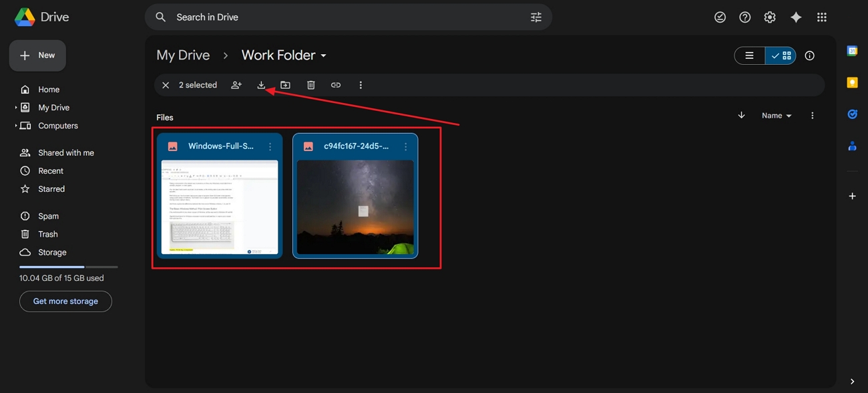
Task: Open the options menu on the c94fc167 file
Action: pyautogui.click(x=405, y=146)
